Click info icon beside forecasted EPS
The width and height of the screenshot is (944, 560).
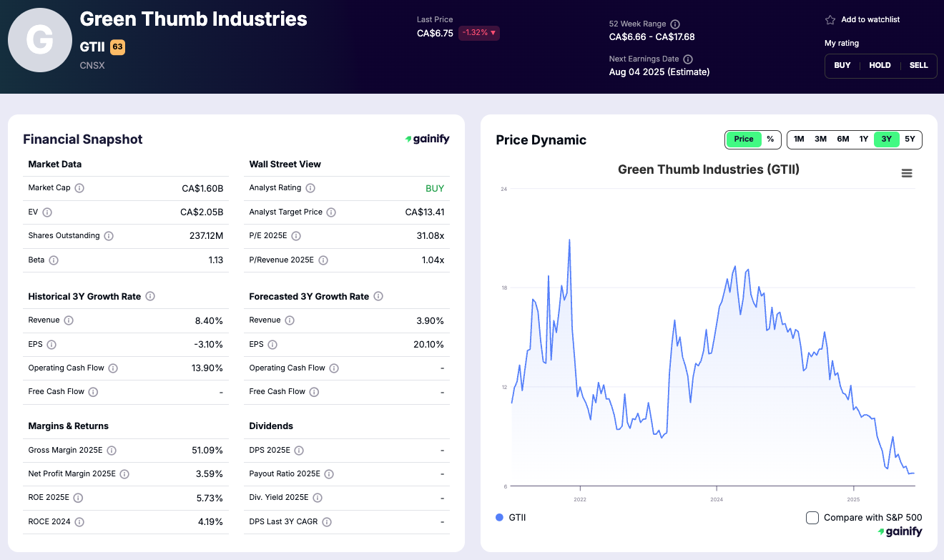272,345
